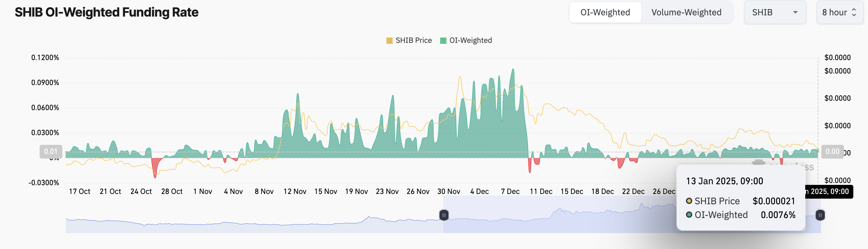This screenshot has width=868, height=249.
Task: Click the 4 Nov date label
Action: [x=234, y=192]
